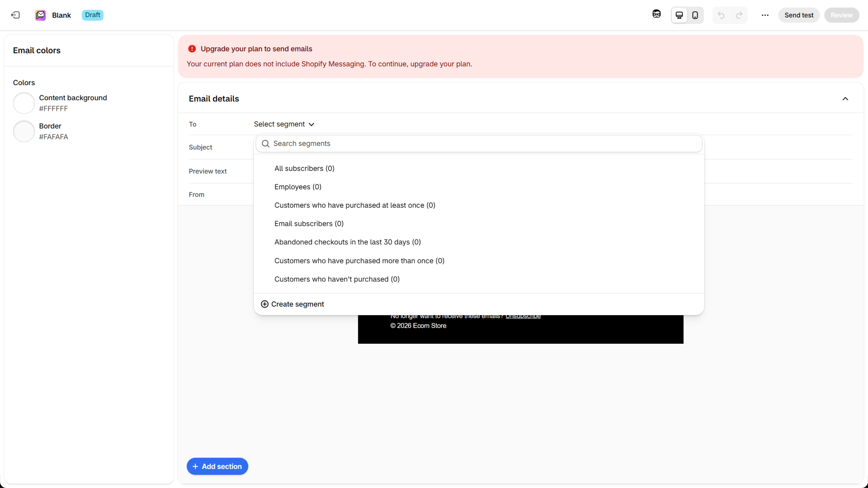The image size is (868, 488).
Task: Click the #FAFAFA hex value
Action: pyautogui.click(x=54, y=137)
